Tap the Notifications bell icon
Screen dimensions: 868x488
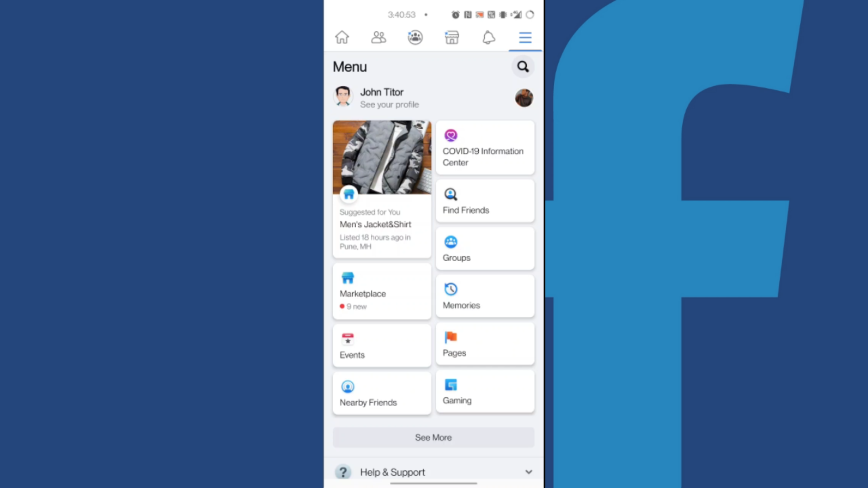tap(488, 37)
